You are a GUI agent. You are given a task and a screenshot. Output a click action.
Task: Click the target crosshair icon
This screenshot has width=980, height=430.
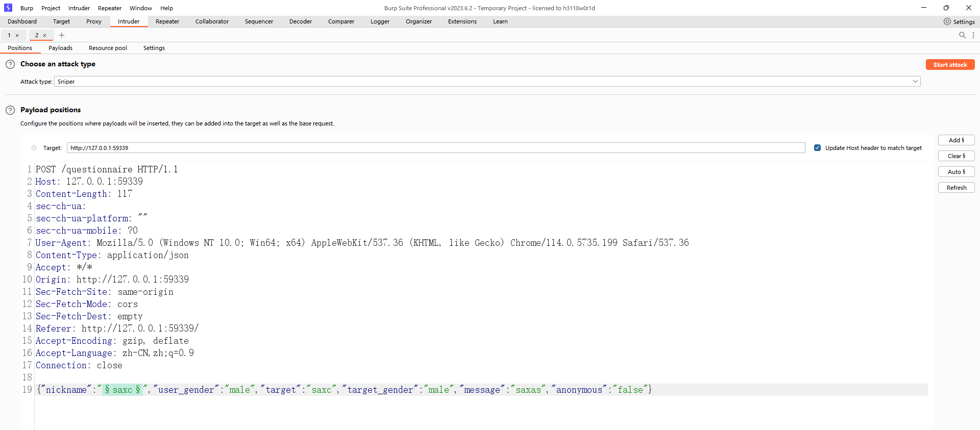click(x=34, y=148)
